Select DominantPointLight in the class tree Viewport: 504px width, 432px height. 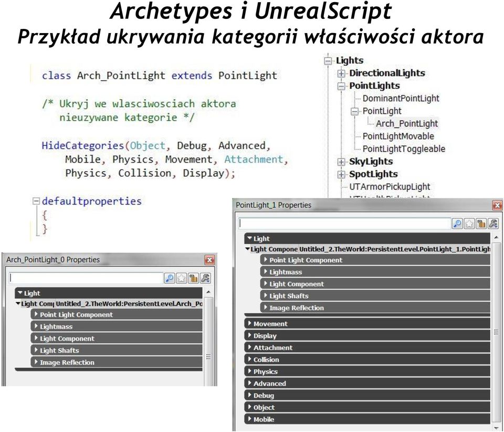click(x=401, y=98)
